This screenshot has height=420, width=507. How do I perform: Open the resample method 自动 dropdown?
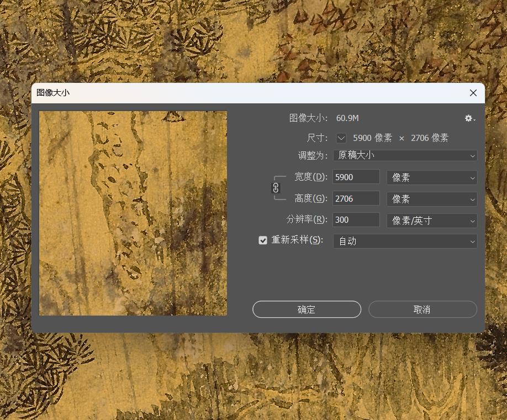click(x=405, y=241)
